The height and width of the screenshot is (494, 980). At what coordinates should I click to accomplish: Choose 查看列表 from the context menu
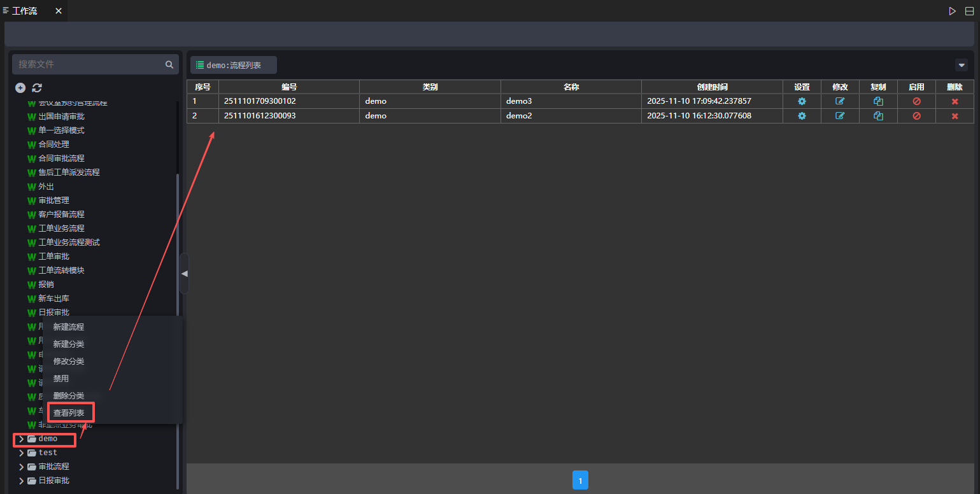click(x=69, y=413)
